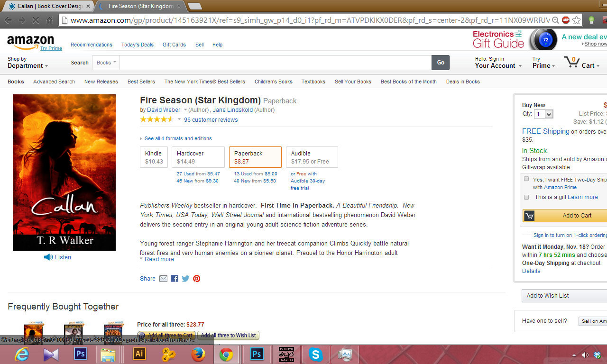Launch Firefox from the taskbar
The height and width of the screenshot is (364, 607).
(198, 354)
